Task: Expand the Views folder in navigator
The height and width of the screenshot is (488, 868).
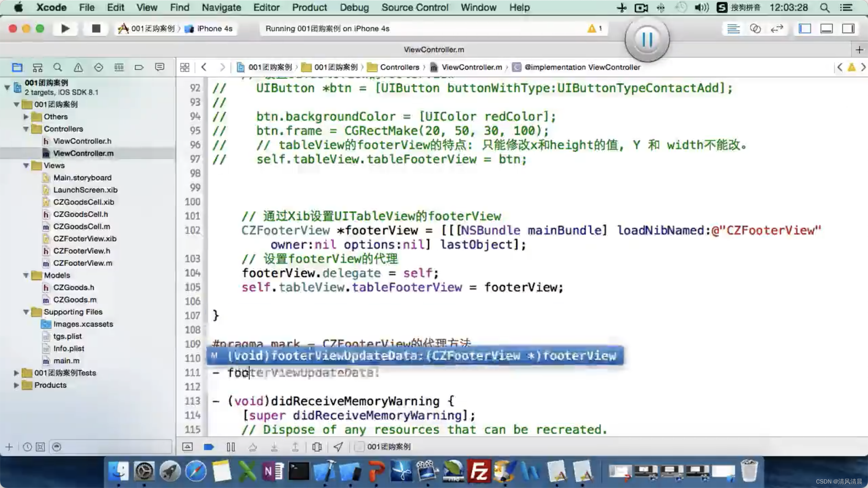Action: pyautogui.click(x=26, y=165)
